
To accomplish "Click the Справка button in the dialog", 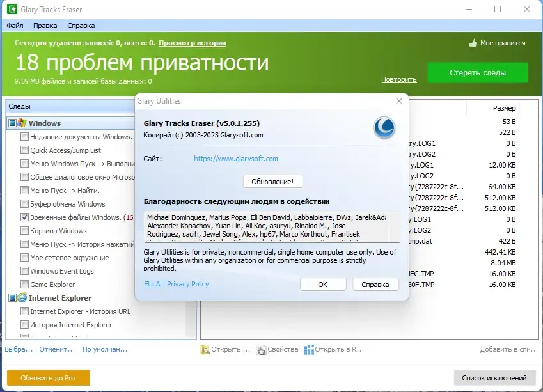I will [x=375, y=285].
